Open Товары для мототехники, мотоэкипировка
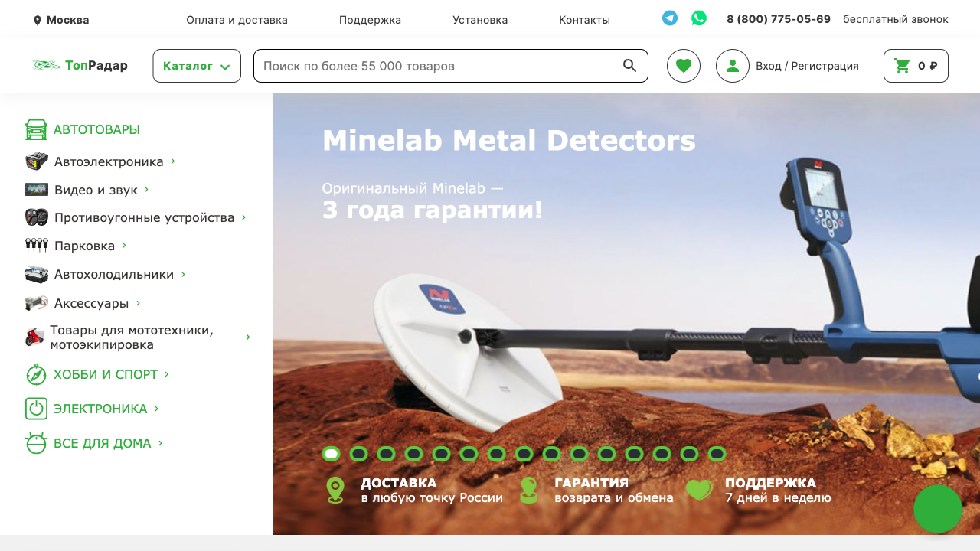The image size is (980, 551). point(132,337)
